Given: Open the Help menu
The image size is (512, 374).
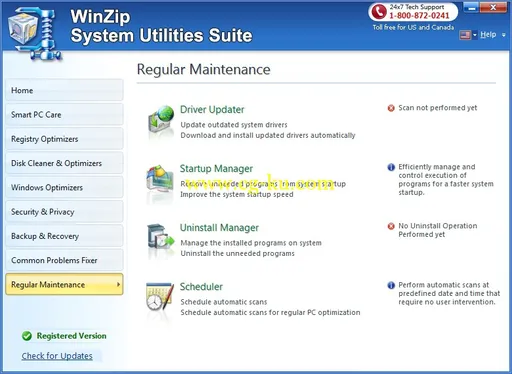Looking at the screenshot, I should click(x=488, y=34).
